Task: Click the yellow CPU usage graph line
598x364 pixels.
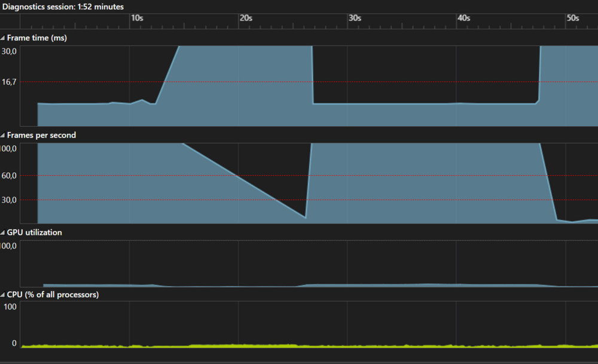Action: point(309,345)
